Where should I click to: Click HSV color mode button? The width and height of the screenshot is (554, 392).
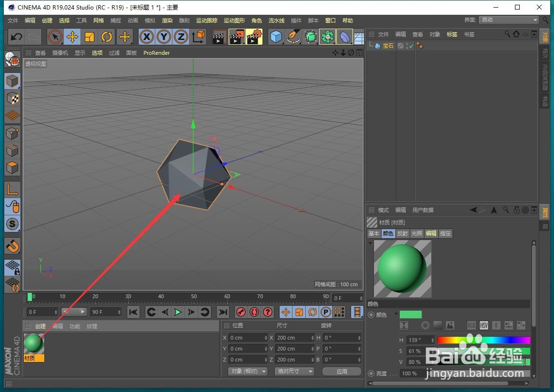[x=483, y=326]
